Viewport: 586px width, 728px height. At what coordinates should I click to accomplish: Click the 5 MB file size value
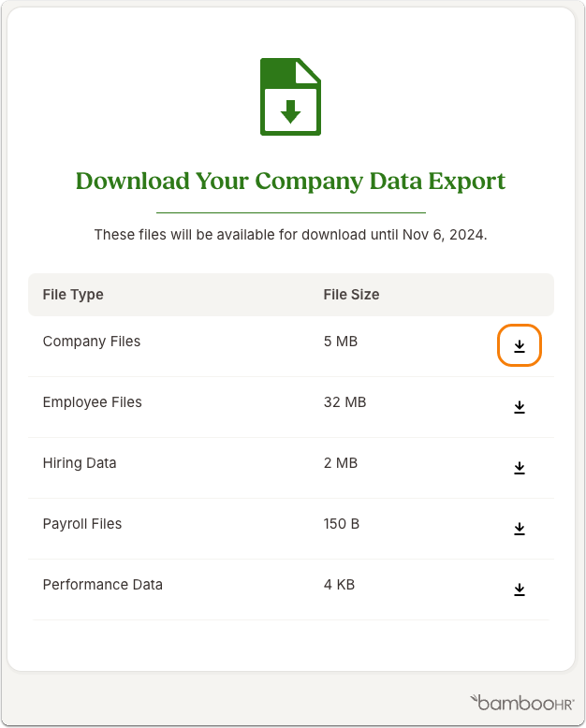click(x=341, y=342)
